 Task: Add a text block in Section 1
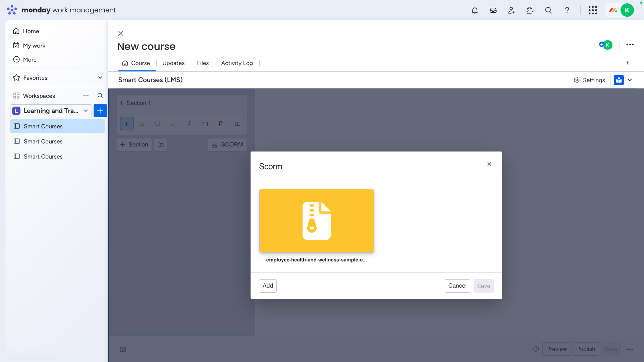(173, 124)
